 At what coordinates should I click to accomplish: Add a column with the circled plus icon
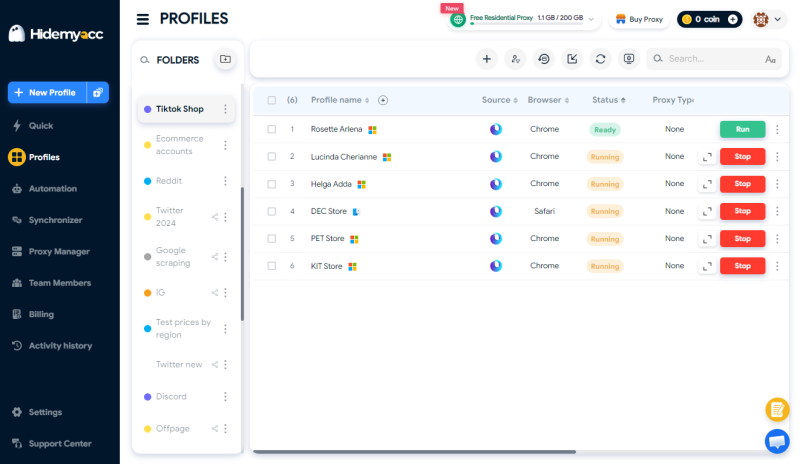tap(383, 100)
